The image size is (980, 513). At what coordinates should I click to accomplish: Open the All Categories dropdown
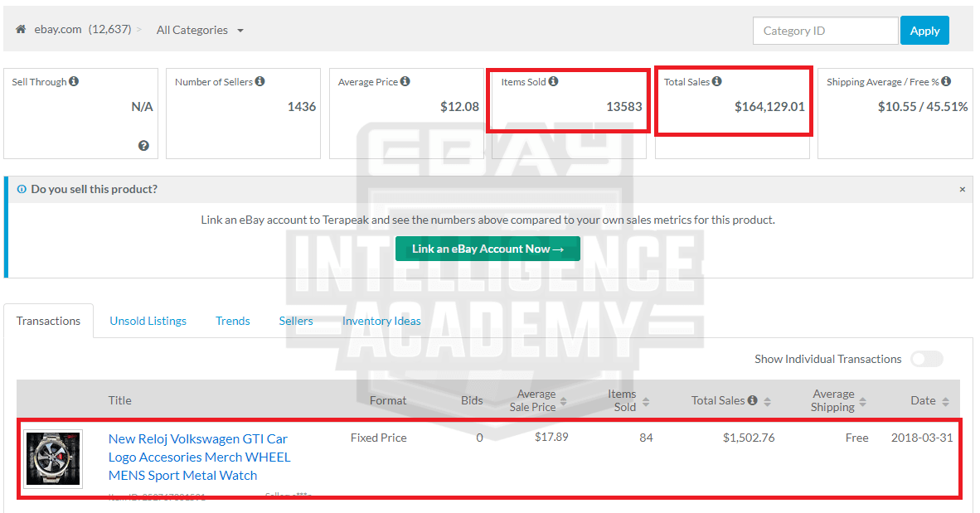pyautogui.click(x=200, y=30)
